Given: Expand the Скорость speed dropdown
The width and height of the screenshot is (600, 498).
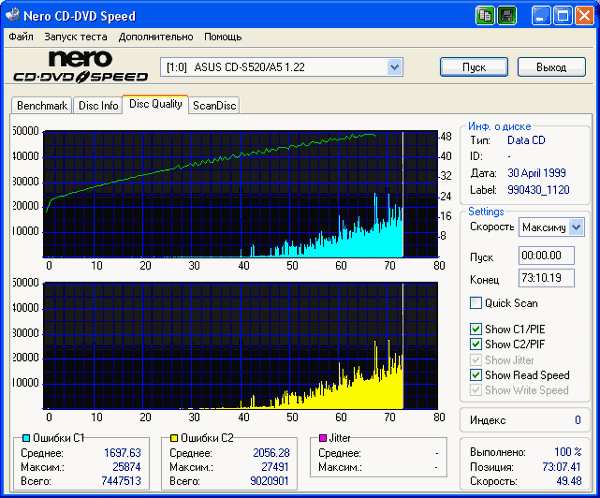Looking at the screenshot, I should [x=576, y=227].
